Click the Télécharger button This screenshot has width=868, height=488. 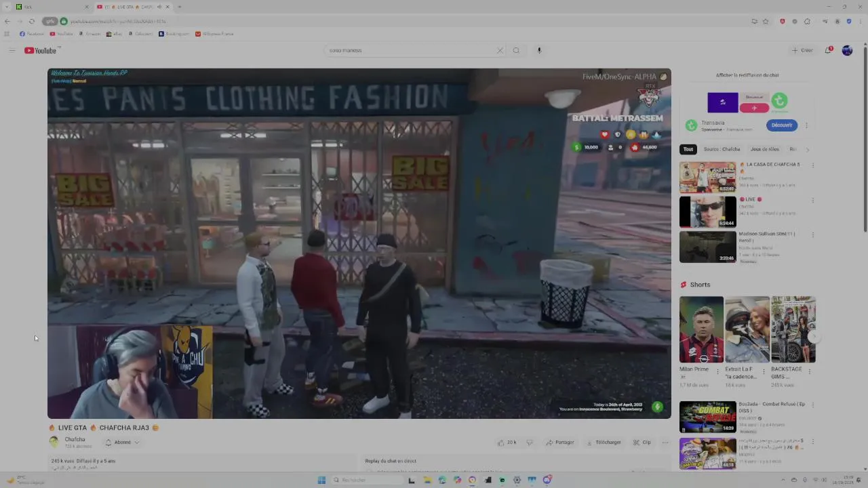(604, 443)
